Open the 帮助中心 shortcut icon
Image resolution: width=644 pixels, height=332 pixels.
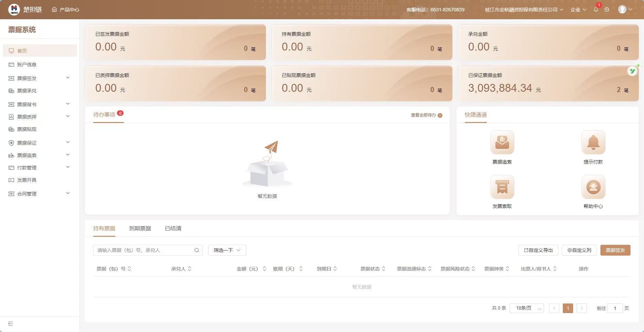click(x=593, y=187)
